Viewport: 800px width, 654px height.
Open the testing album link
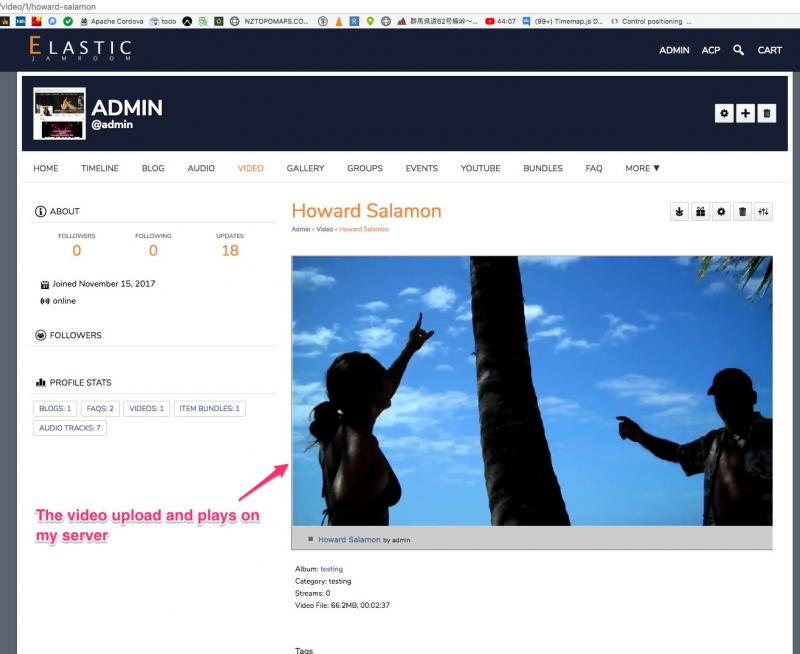coord(331,569)
